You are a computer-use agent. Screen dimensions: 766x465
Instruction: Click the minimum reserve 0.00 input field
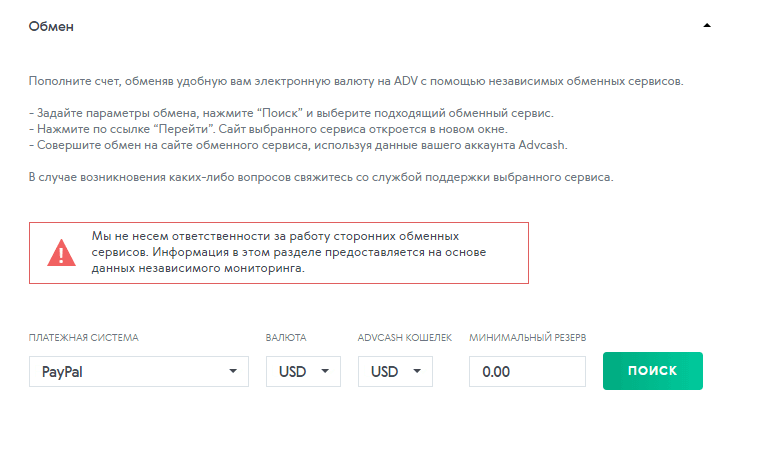pyautogui.click(x=527, y=371)
